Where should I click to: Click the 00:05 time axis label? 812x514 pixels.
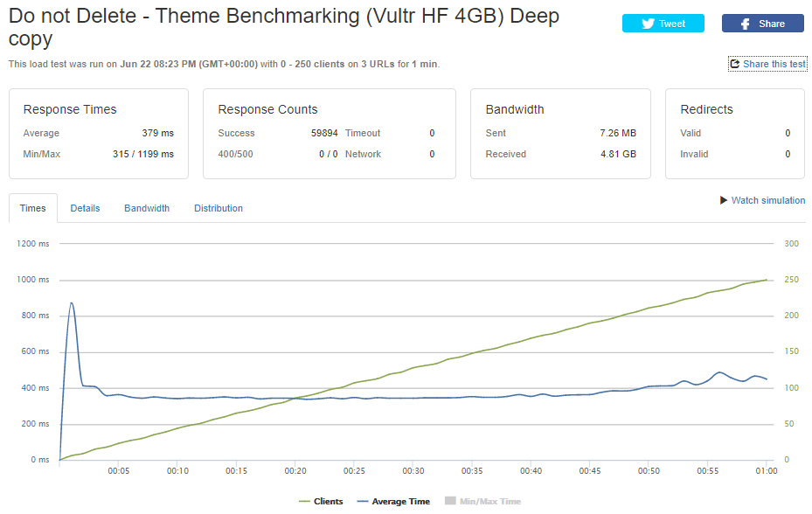pos(119,471)
